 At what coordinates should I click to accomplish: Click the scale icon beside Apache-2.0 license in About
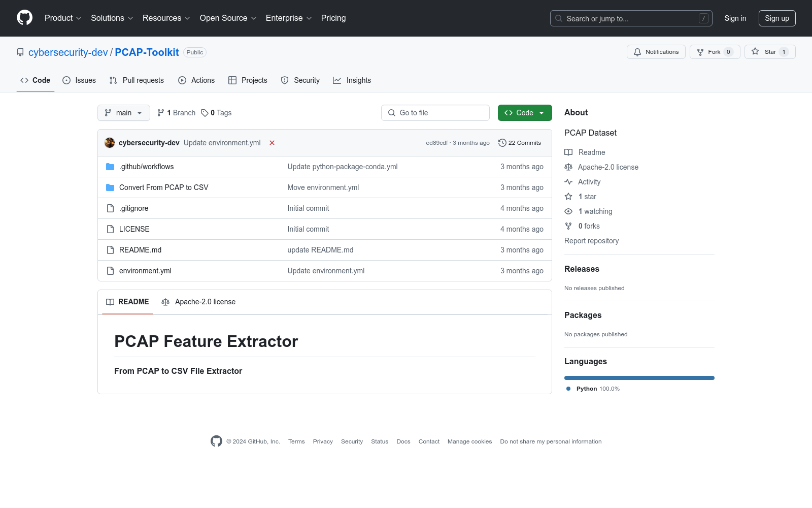point(568,167)
